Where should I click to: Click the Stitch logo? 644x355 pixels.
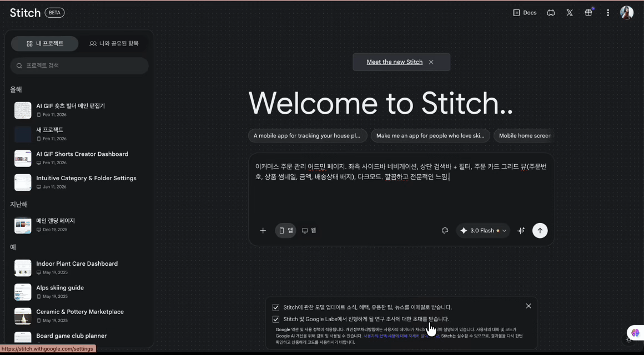25,13
